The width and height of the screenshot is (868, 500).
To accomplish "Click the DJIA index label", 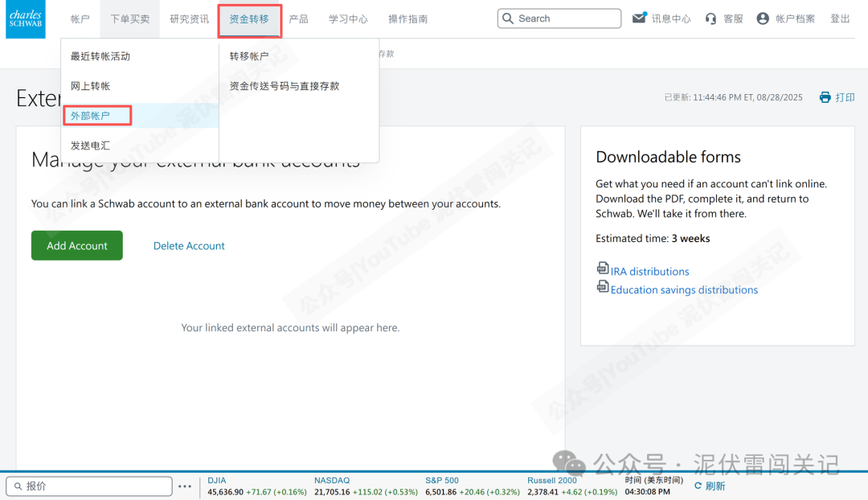I will 216,480.
